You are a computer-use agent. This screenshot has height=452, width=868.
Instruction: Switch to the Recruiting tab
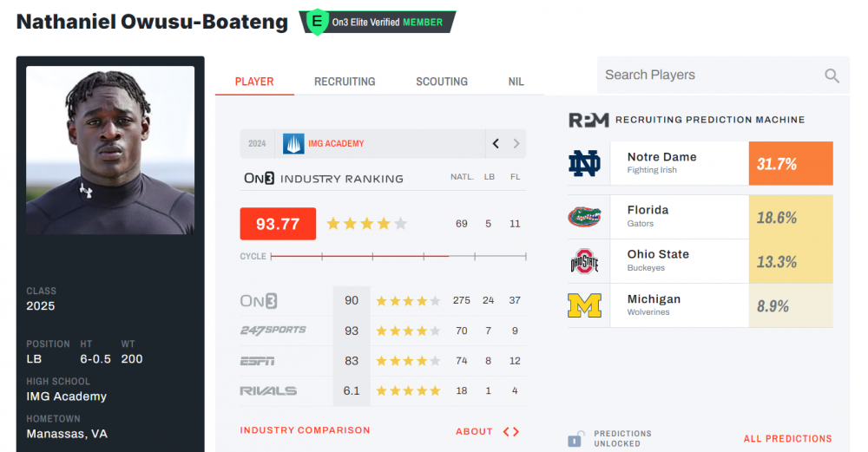pos(345,82)
